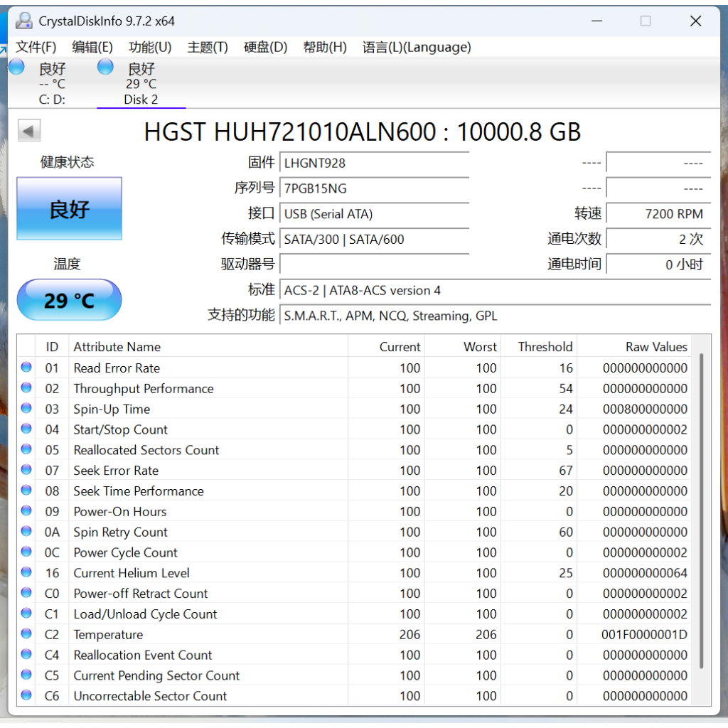
Task: Click status orb for Load/Unload Cycle Count
Action: (x=26, y=614)
